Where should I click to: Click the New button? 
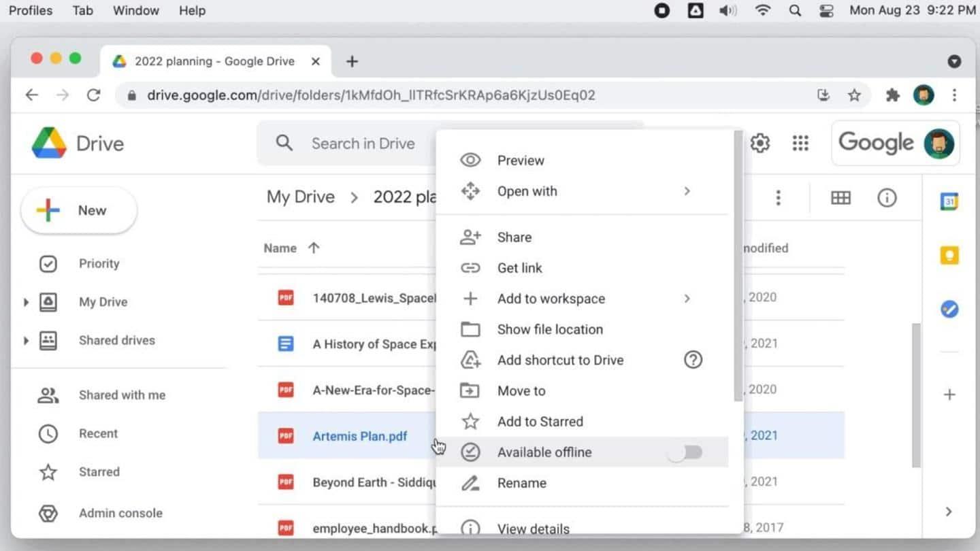(x=79, y=210)
